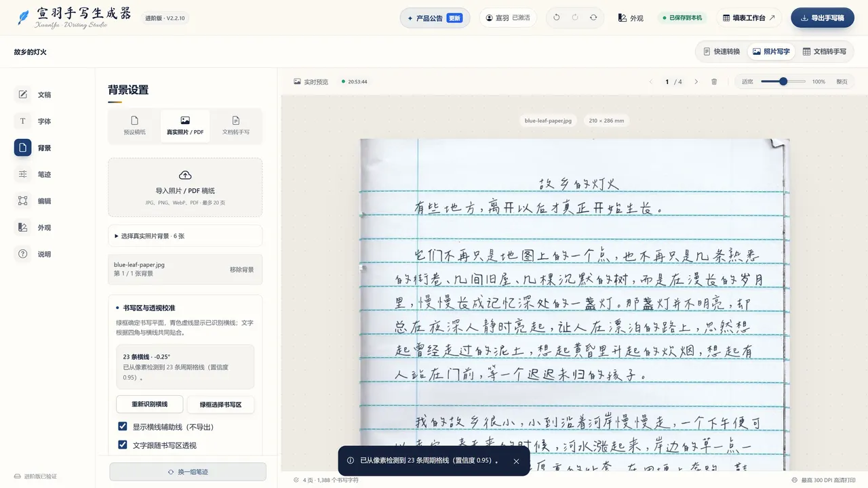Click the undo arrow icon
The image size is (868, 488).
(557, 18)
